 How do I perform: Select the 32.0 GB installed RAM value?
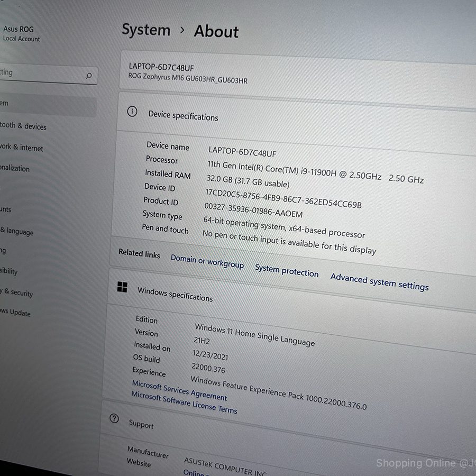248,181
